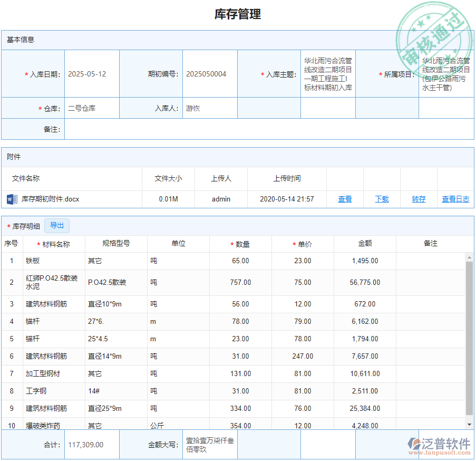Open the attachment with the 查看 link

coord(345,199)
